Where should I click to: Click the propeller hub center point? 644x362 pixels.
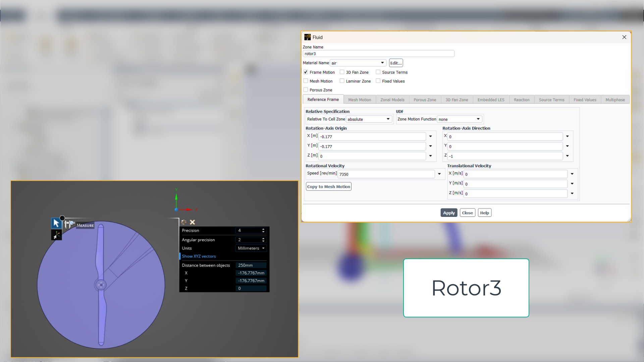click(x=101, y=285)
